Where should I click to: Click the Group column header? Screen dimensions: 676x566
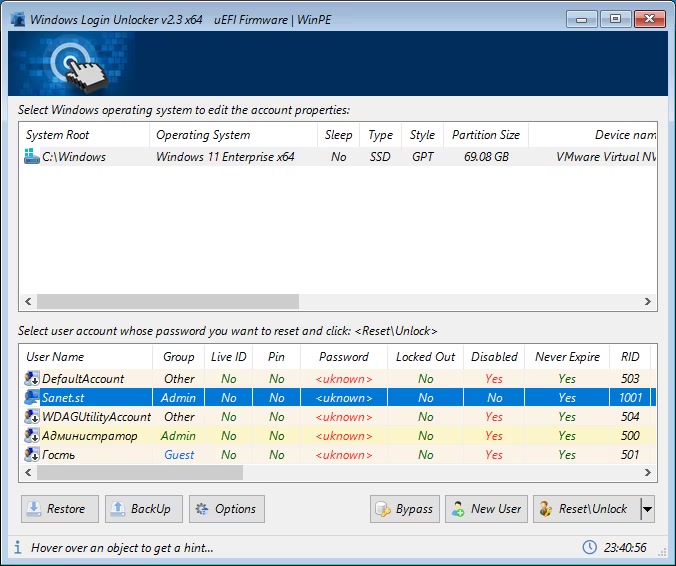click(178, 356)
